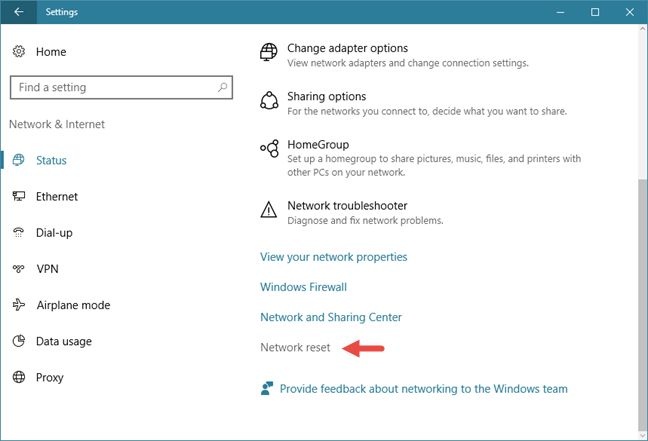The height and width of the screenshot is (441, 648).
Task: Click the Home gear icon
Action: tap(19, 52)
